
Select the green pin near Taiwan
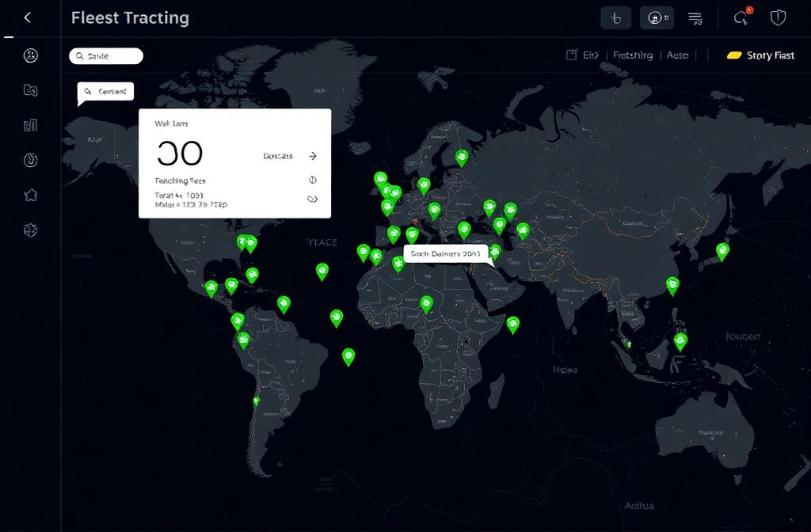click(672, 285)
